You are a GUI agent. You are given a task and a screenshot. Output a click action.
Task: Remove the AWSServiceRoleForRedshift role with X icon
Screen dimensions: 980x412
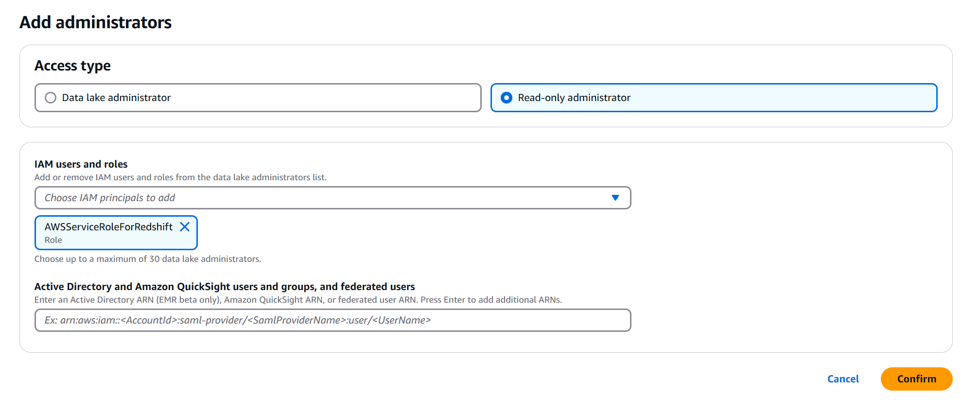185,227
